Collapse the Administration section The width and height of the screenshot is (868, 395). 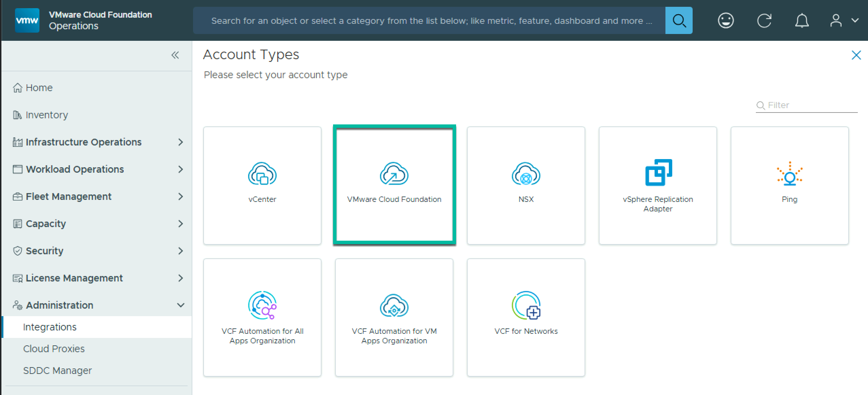(180, 305)
